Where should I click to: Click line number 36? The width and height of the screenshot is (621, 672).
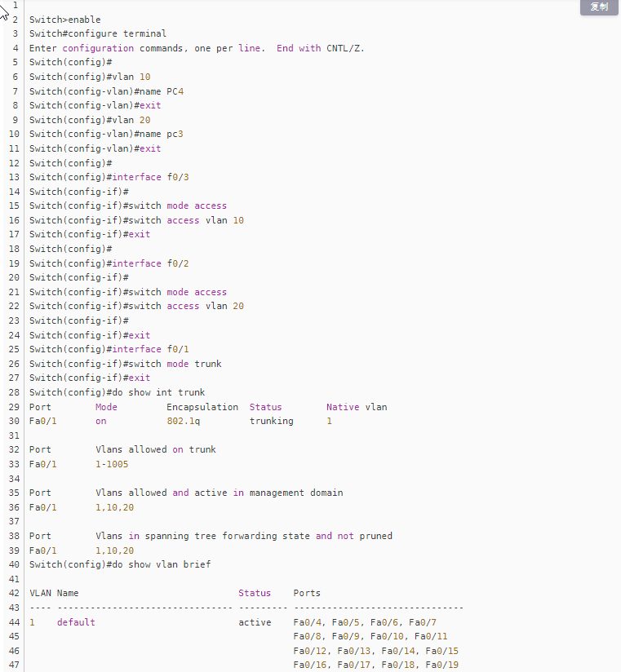[14, 507]
